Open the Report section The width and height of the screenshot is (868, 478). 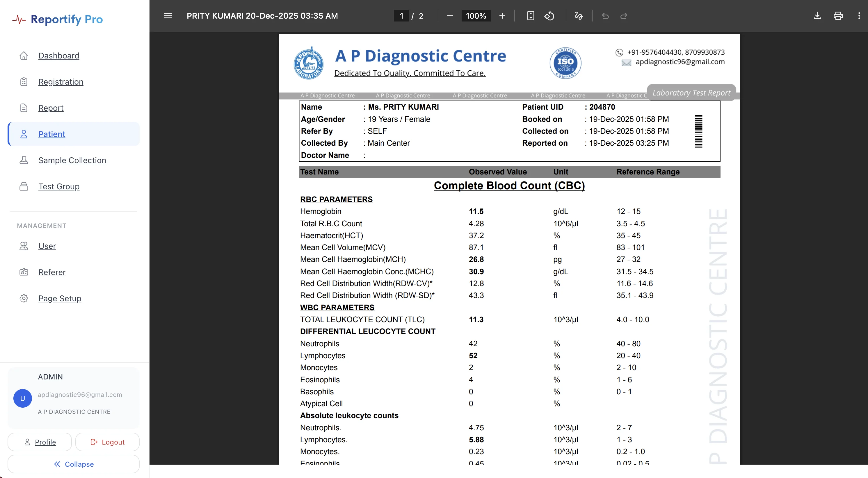tap(51, 108)
